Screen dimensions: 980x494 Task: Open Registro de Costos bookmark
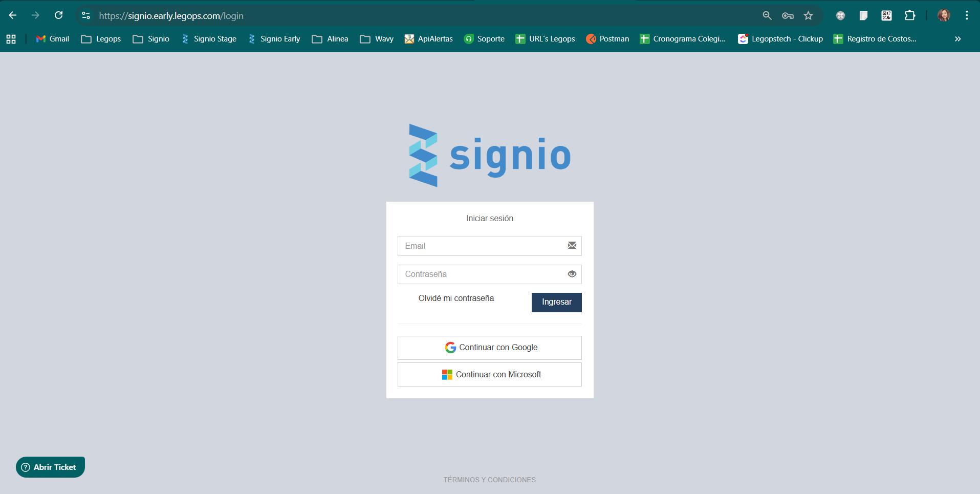click(875, 39)
